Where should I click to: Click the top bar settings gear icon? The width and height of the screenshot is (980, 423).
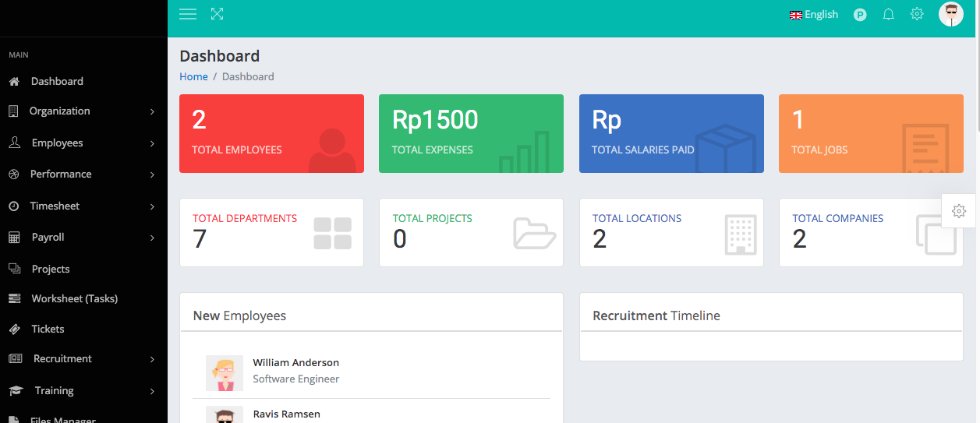917,14
